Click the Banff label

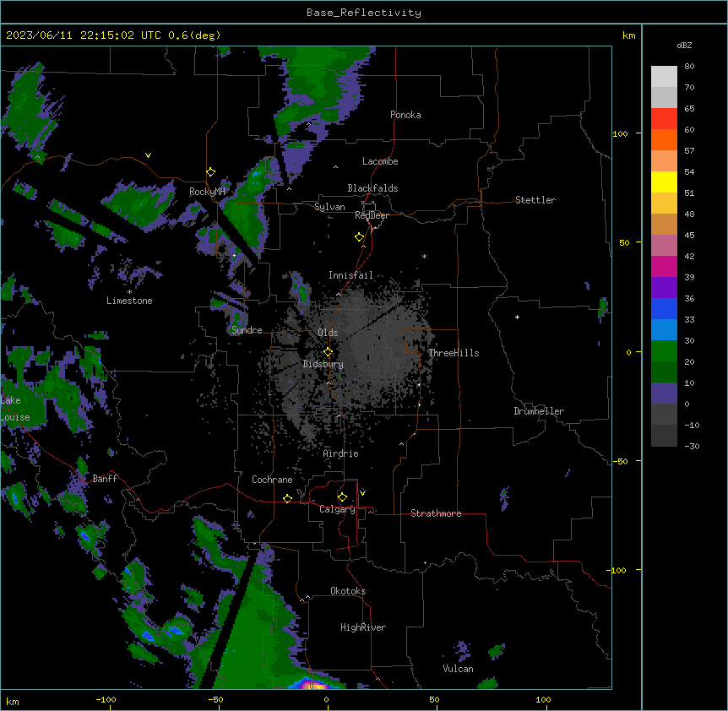tap(105, 479)
